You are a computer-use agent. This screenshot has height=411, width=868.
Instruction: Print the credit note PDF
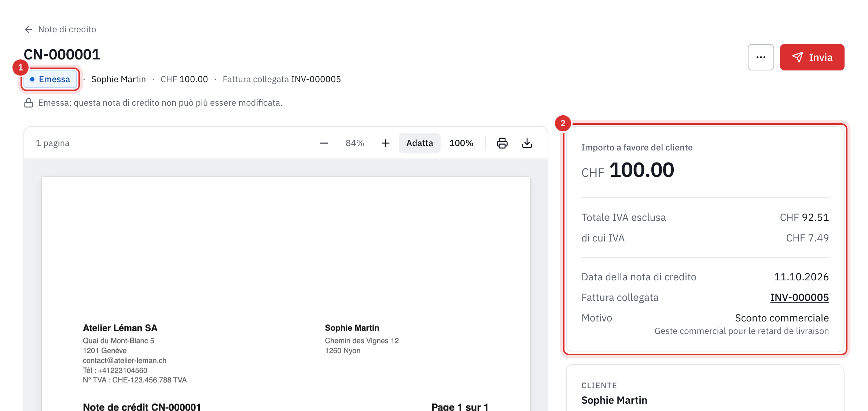502,143
